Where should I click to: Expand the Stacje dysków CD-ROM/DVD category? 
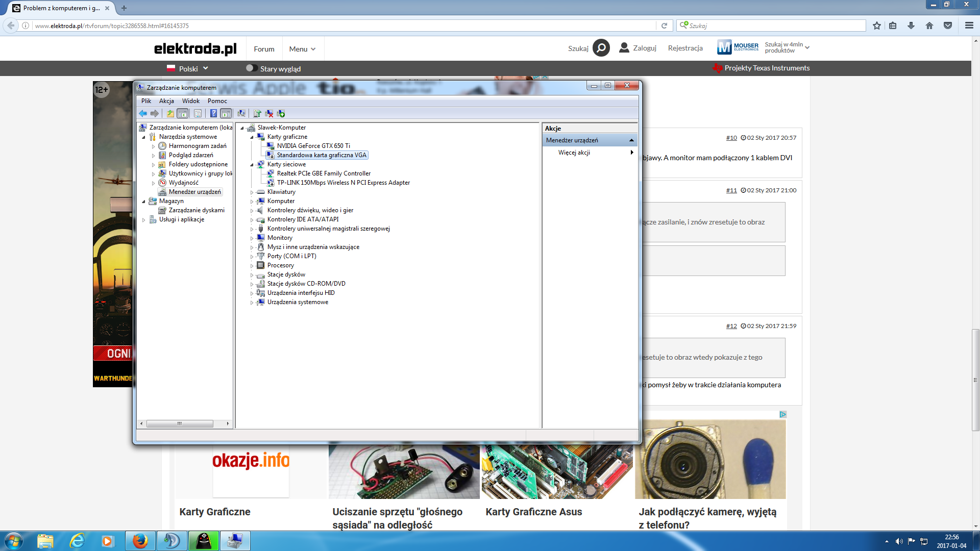[x=252, y=284]
